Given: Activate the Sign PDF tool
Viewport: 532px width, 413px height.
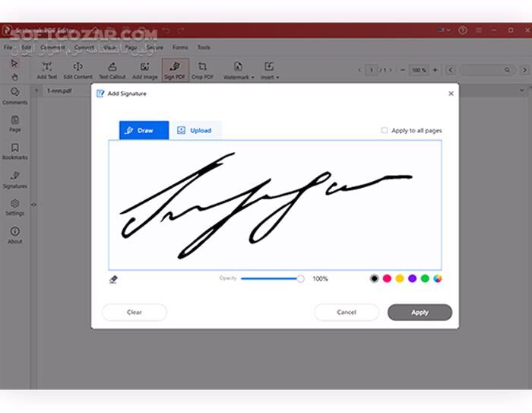Looking at the screenshot, I should point(175,71).
